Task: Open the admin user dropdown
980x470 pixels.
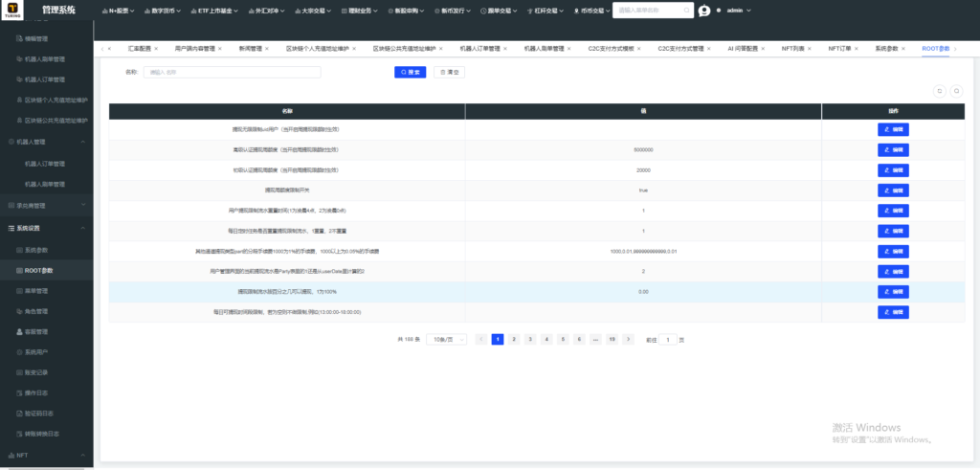Action: point(738,11)
